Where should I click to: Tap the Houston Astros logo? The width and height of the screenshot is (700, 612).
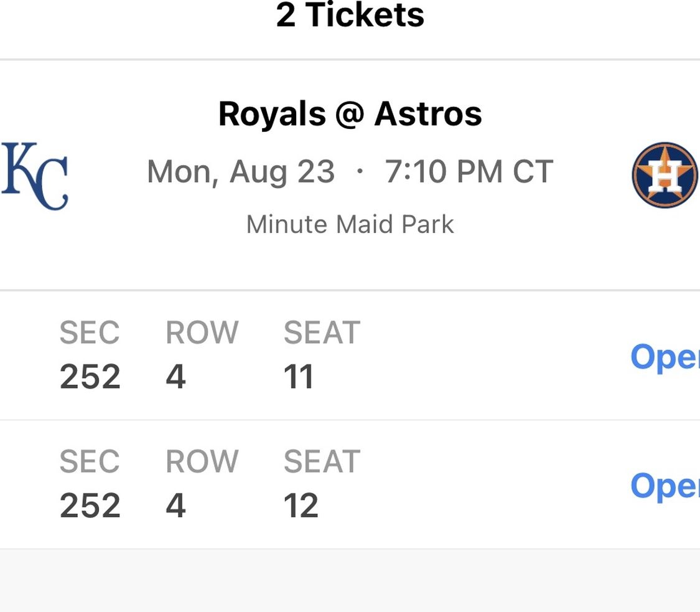[665, 175]
